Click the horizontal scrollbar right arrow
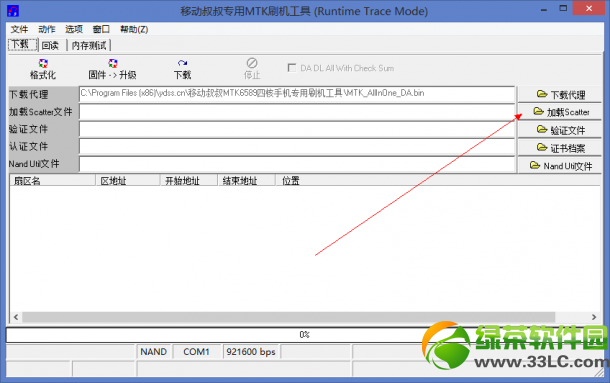 594,317
